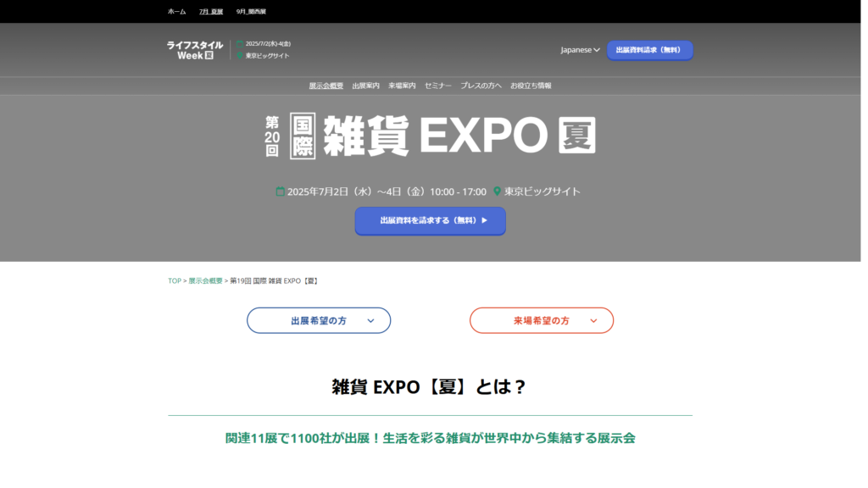Click the 出展資料請求（無料） header button
868x488 pixels.
(x=650, y=50)
